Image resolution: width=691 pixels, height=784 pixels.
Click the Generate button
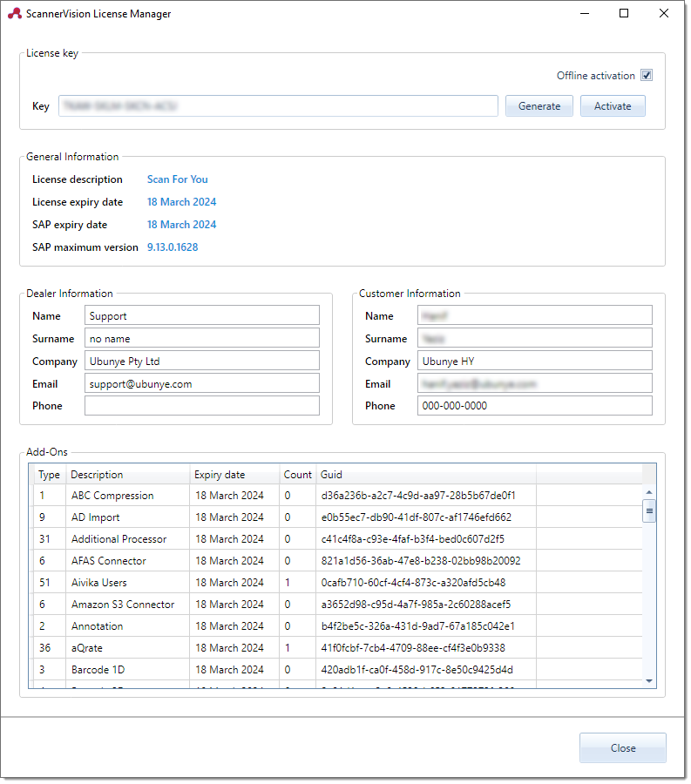point(539,106)
